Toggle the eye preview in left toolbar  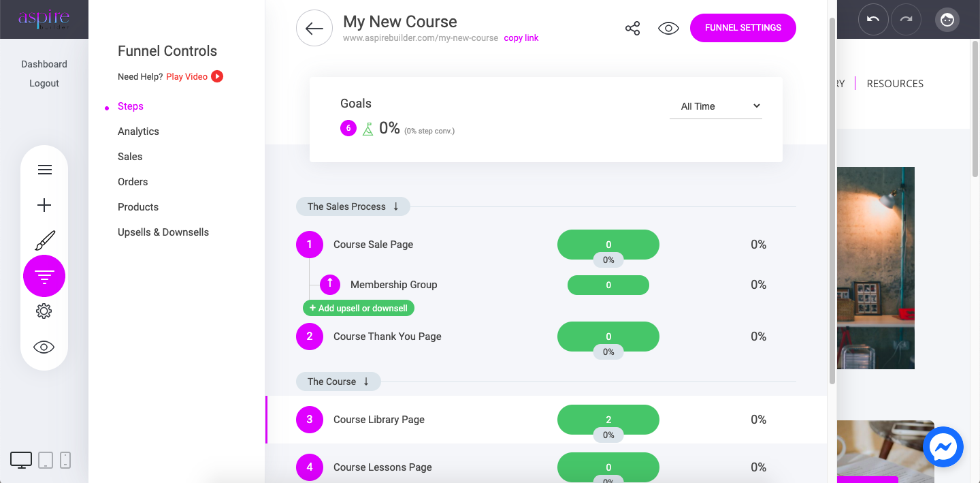pyautogui.click(x=44, y=347)
